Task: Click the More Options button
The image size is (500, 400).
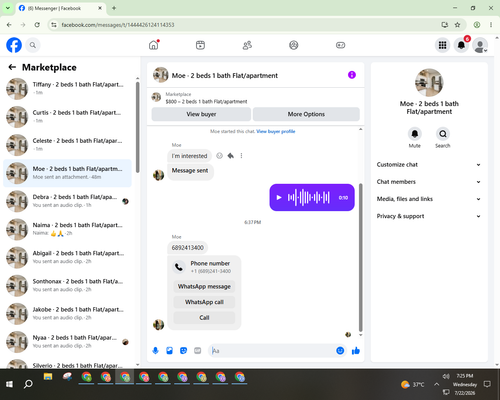Action: click(x=306, y=114)
